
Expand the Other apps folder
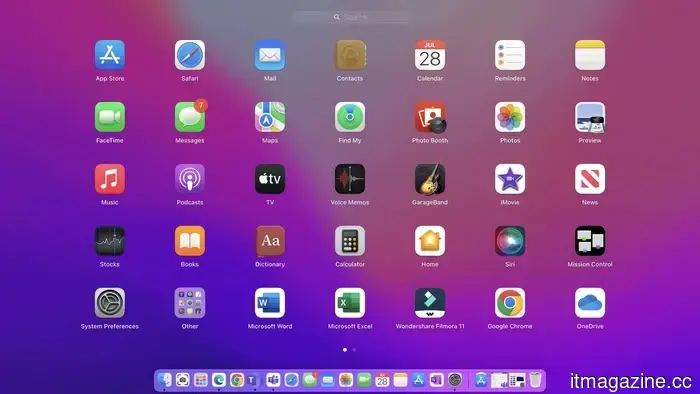point(190,303)
